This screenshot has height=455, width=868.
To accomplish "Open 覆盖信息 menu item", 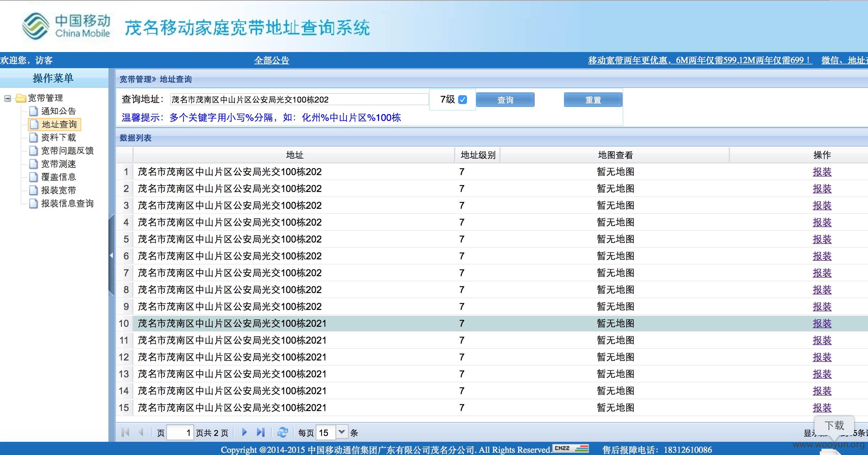I will [58, 177].
